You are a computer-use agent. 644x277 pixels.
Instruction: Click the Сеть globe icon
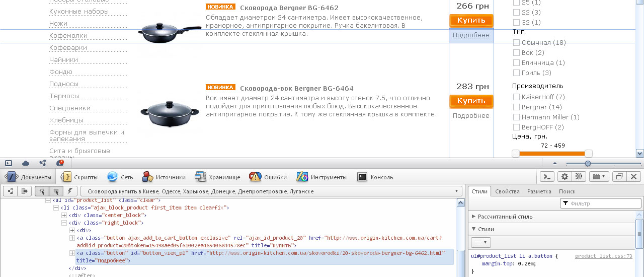[112, 177]
